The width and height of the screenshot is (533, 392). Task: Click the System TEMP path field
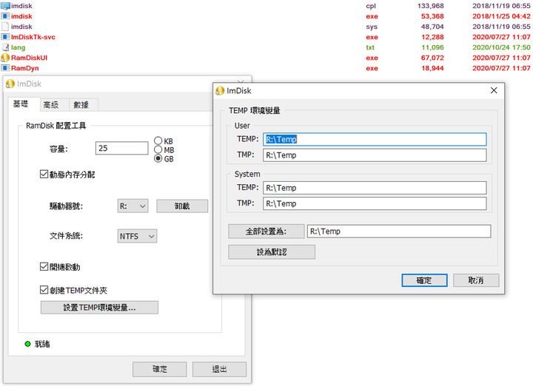[x=375, y=188]
